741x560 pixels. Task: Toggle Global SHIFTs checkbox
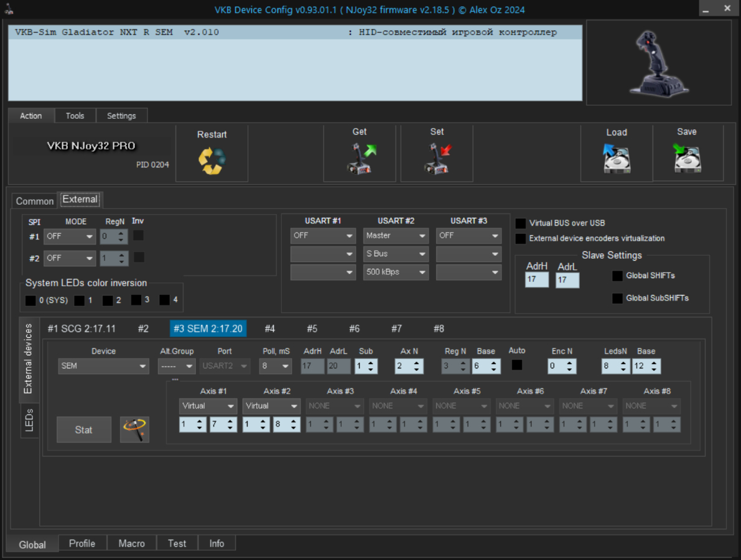pos(617,276)
